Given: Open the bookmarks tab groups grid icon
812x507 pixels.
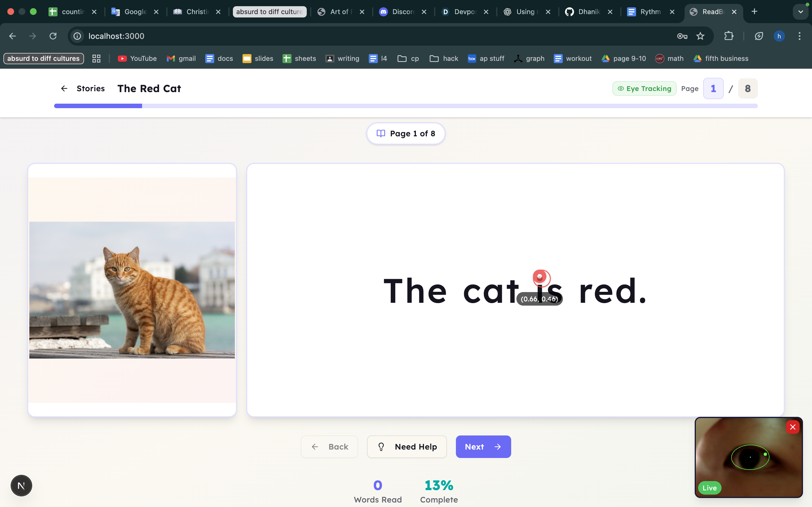Looking at the screenshot, I should click(x=96, y=59).
